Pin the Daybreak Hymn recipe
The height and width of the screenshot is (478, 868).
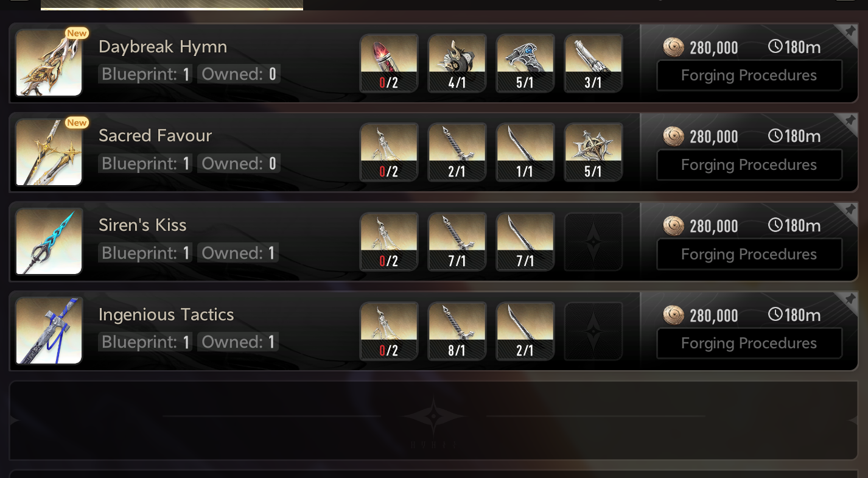(x=850, y=31)
